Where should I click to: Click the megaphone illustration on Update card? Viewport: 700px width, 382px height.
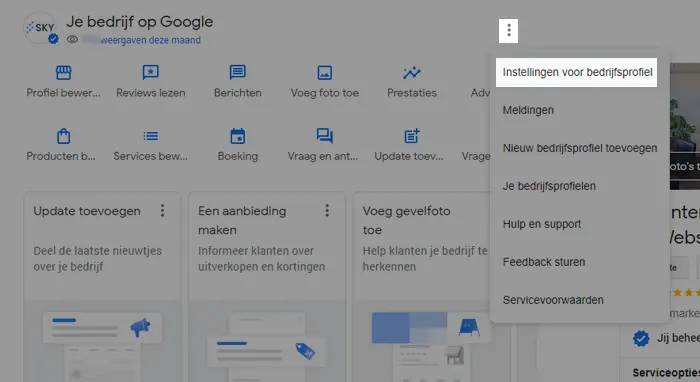tap(140, 328)
